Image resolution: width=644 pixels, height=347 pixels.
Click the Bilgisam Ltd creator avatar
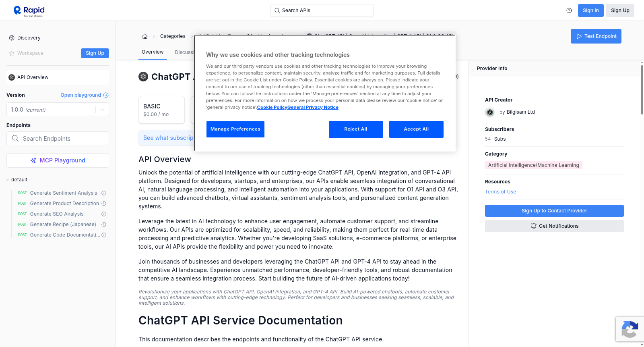click(x=490, y=112)
